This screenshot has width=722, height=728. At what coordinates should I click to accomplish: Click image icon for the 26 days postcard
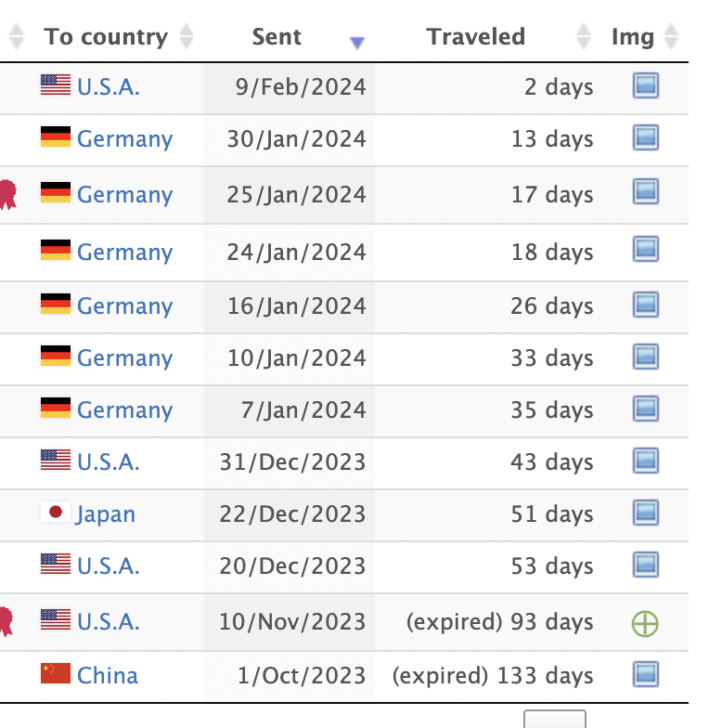click(x=646, y=305)
